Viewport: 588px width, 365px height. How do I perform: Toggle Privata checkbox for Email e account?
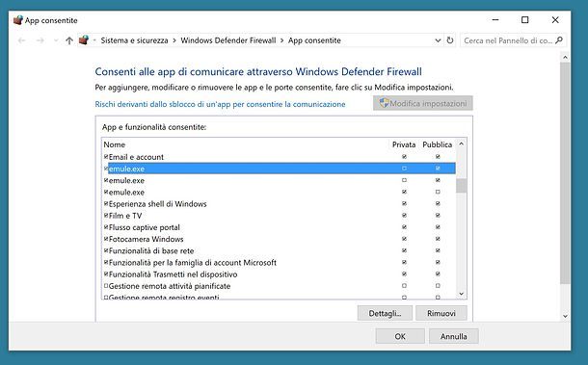pyautogui.click(x=404, y=157)
